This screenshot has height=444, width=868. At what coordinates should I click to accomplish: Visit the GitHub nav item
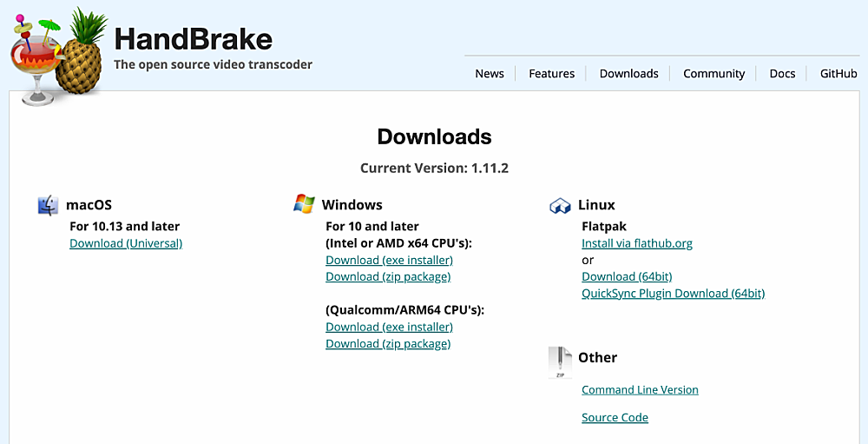838,74
